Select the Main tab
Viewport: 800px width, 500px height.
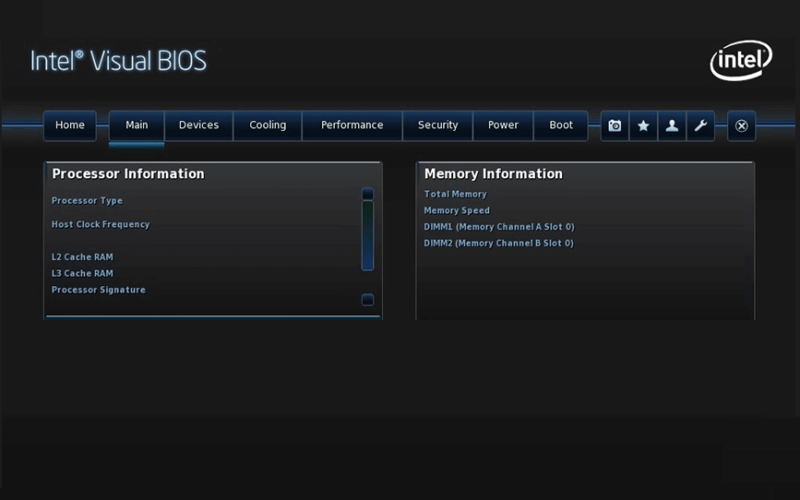(137, 126)
